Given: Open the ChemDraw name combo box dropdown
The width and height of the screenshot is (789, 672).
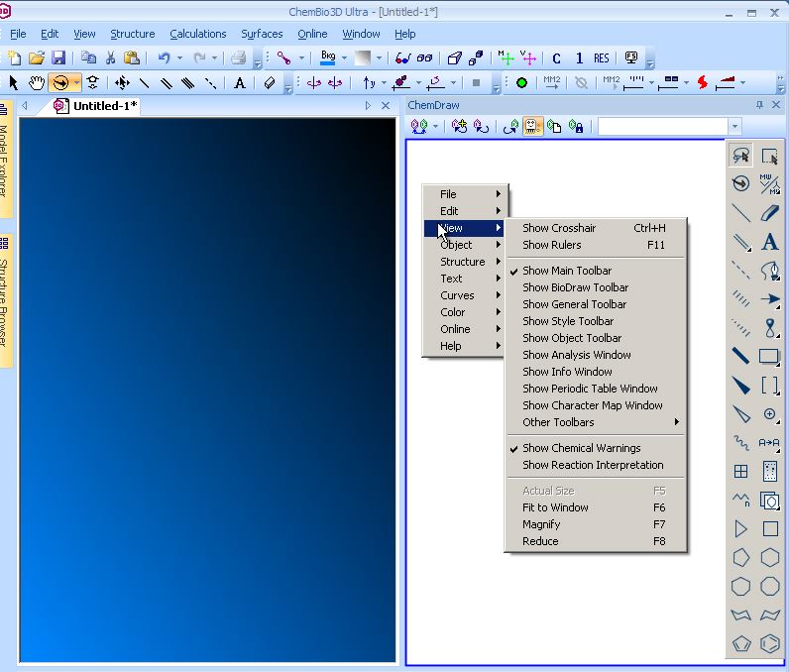Looking at the screenshot, I should pyautogui.click(x=734, y=126).
